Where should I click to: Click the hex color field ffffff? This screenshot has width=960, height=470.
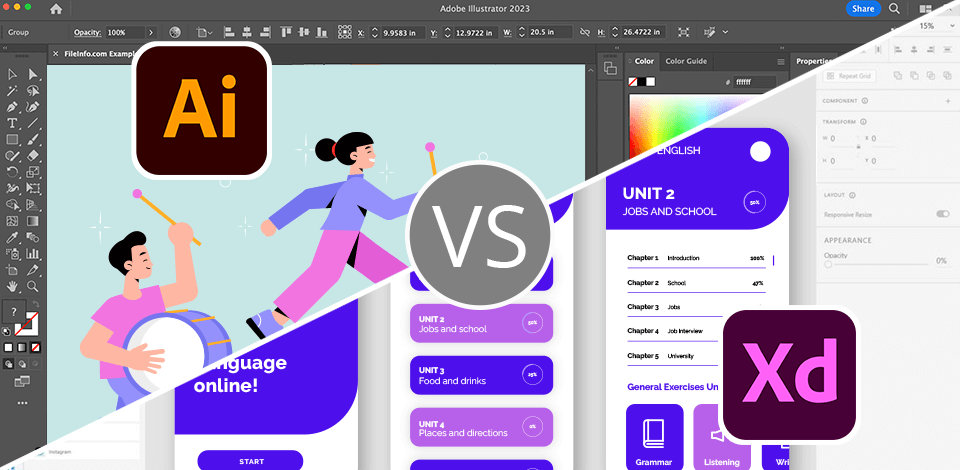[754, 81]
